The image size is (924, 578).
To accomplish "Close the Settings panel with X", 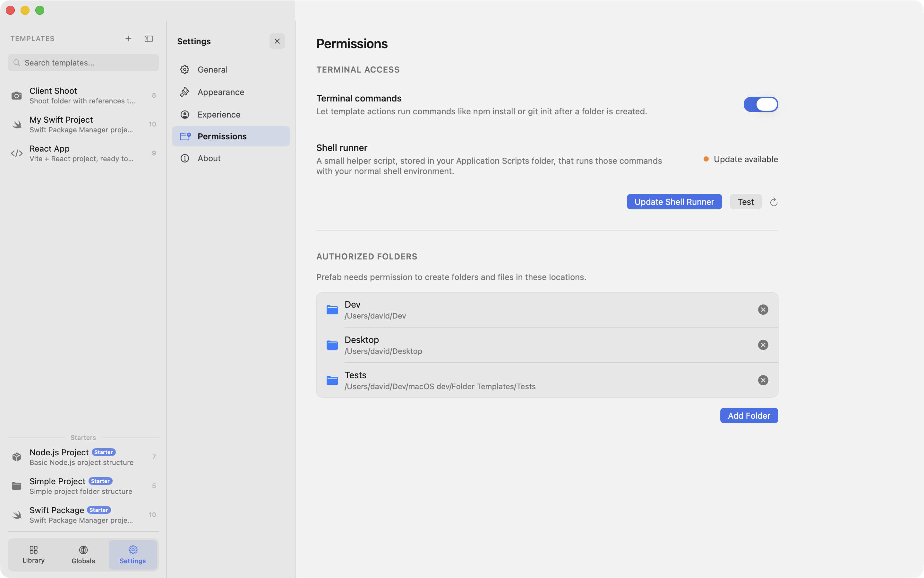I will (x=277, y=41).
